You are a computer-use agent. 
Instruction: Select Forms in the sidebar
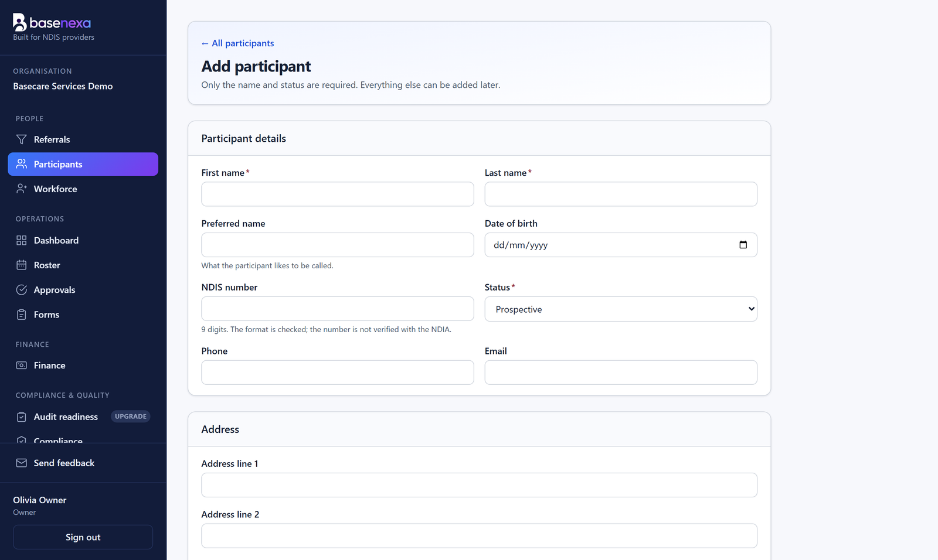click(x=83, y=315)
